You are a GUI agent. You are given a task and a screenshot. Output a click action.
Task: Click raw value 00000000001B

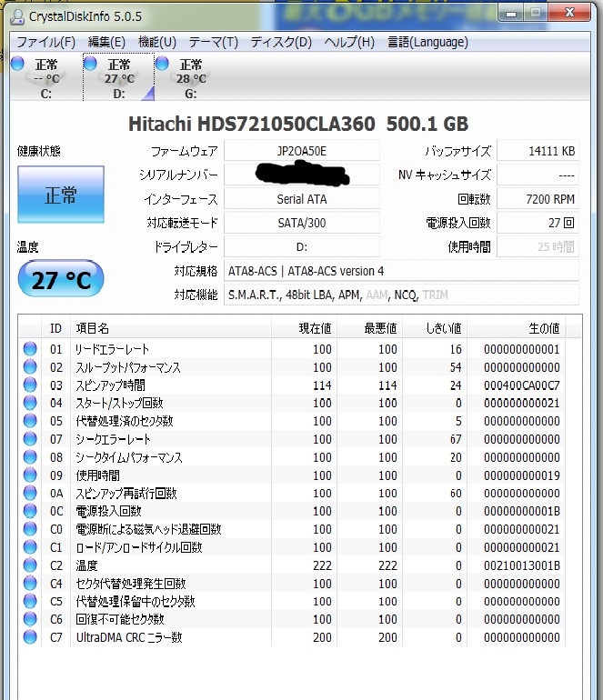(522, 511)
